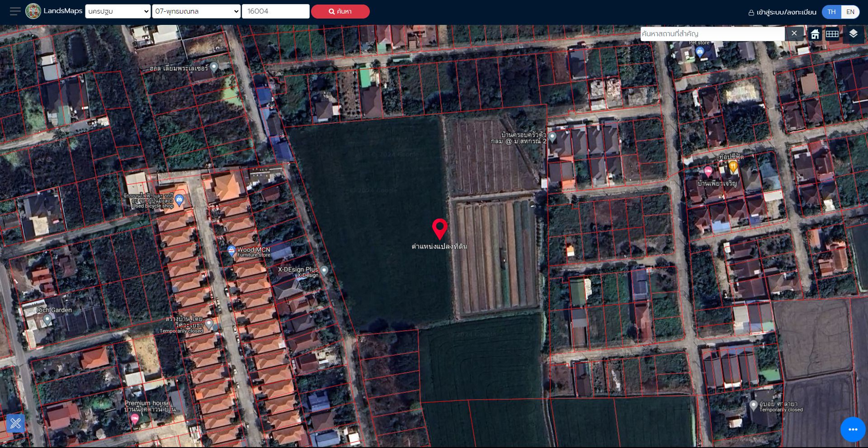Expand the 07-พุทธมณฑล district dropdown
Image resolution: width=868 pixels, height=448 pixels.
(196, 11)
